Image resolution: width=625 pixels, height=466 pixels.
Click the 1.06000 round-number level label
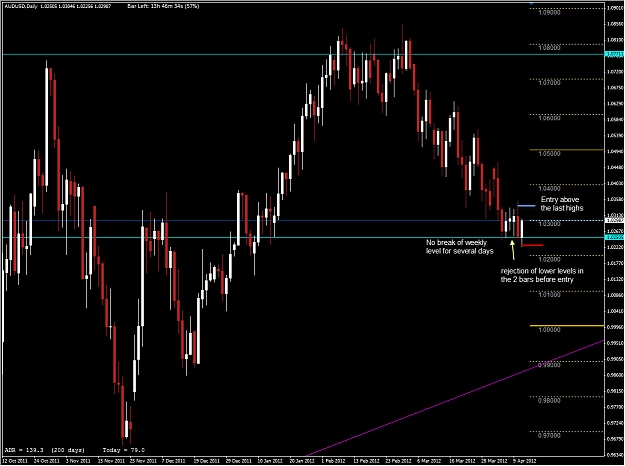[549, 118]
